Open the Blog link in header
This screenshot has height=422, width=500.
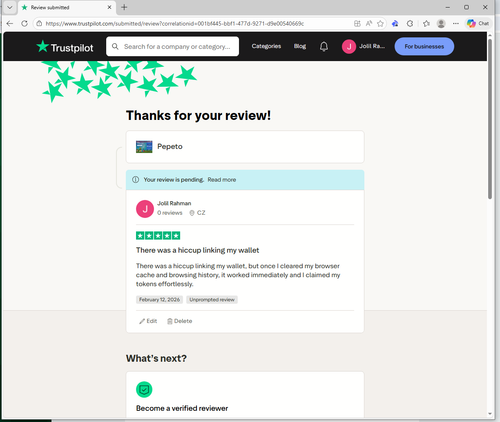(x=300, y=46)
